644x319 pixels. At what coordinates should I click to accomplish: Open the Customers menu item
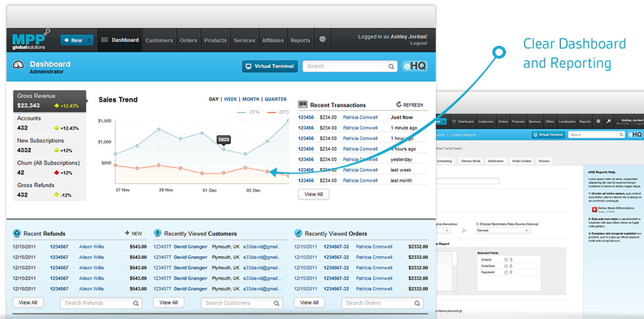click(x=159, y=40)
